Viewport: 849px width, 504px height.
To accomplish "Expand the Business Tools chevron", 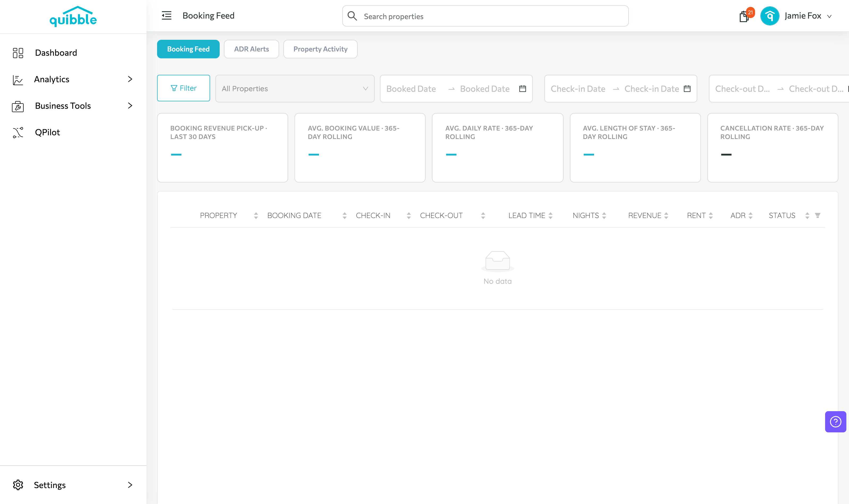I will [130, 106].
